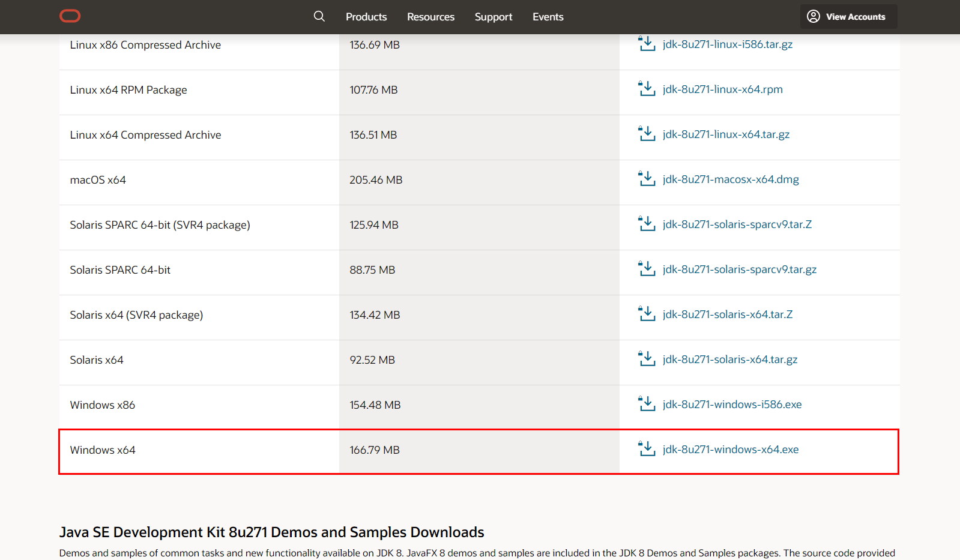960x560 pixels.
Task: Select the Solaris x64 (SVR4 package) label
Action: point(136,315)
